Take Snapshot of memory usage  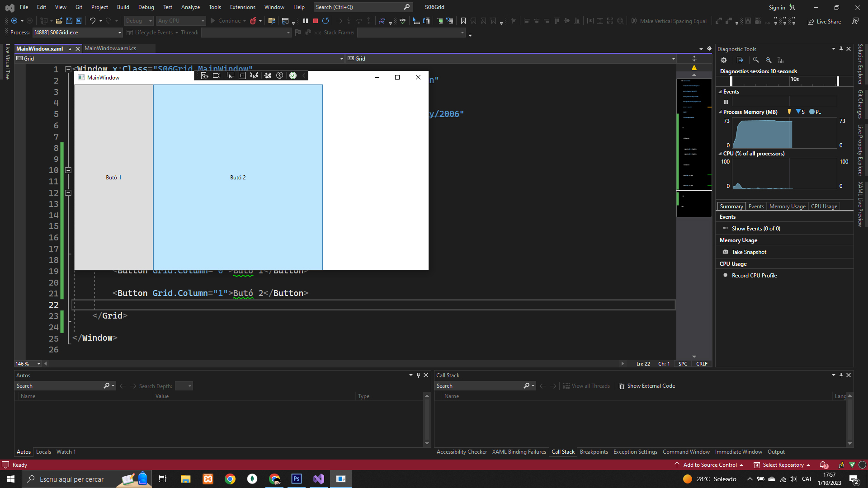tap(749, 252)
